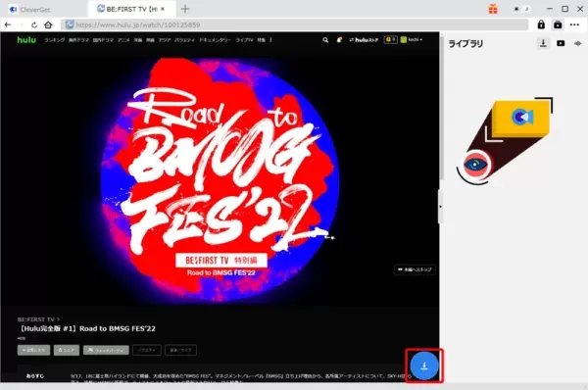Viewport: 588px width, 390px height.
Task: Open the ドキュメンタリー menu item
Action: coord(215,40)
